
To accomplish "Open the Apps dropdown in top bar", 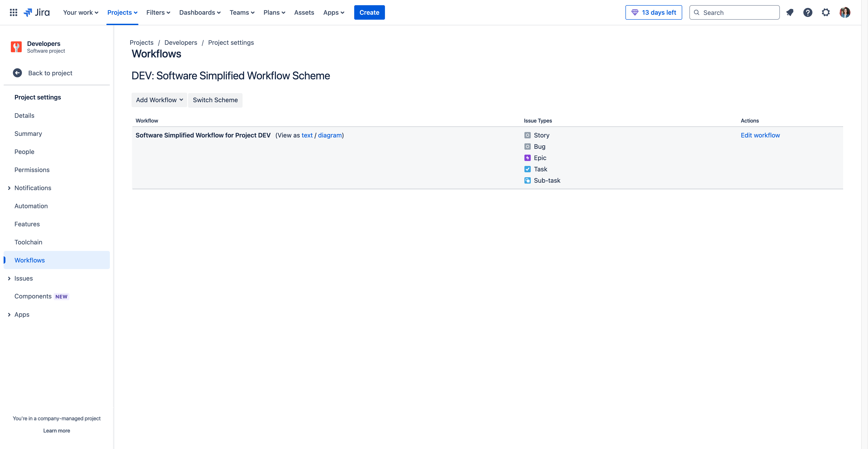I will 334,12.
